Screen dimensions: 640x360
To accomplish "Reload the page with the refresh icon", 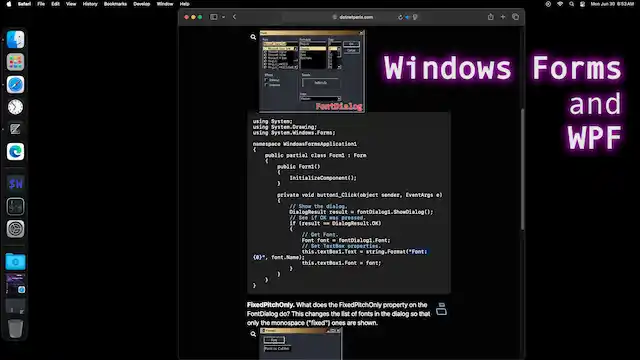I will pyautogui.click(x=400, y=17).
